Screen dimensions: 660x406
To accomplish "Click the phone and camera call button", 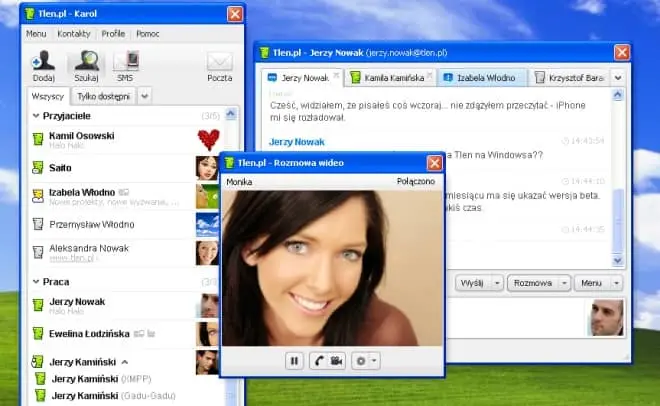I will point(331,360).
